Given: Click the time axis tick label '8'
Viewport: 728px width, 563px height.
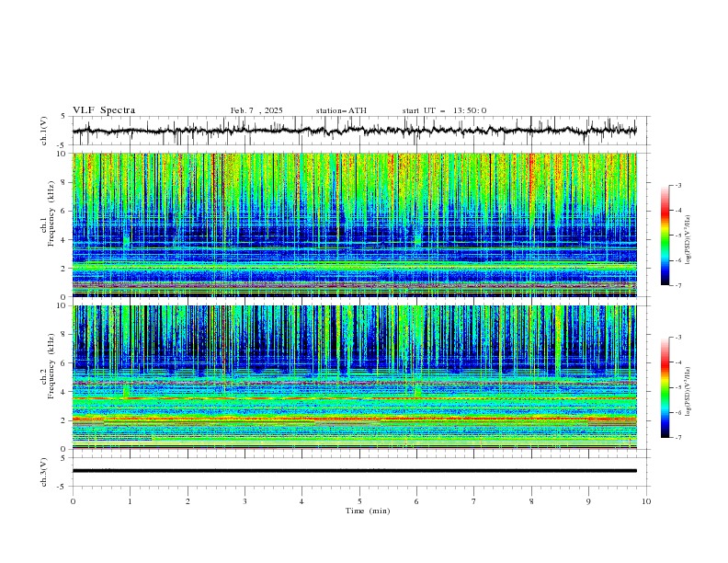Looking at the screenshot, I should 531,501.
